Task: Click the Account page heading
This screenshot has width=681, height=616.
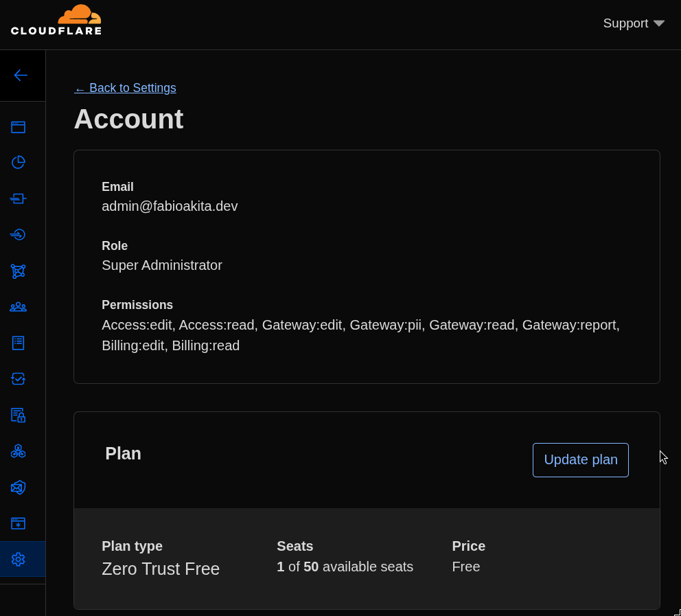Action: pos(128,119)
